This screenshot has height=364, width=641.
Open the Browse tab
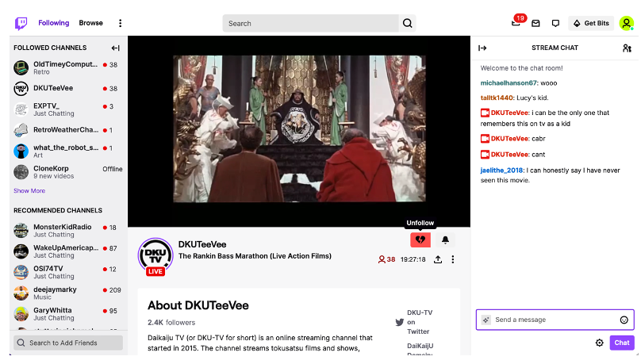click(90, 23)
